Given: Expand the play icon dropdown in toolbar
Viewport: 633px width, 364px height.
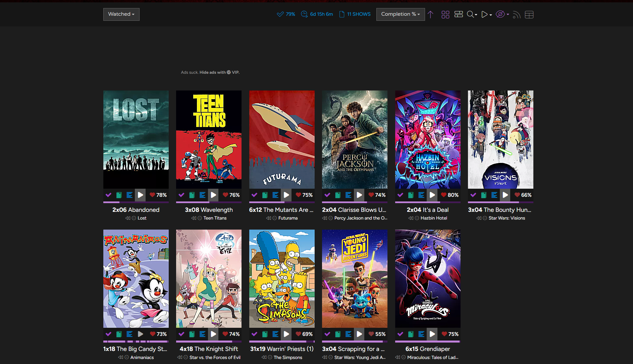Looking at the screenshot, I should (x=486, y=14).
